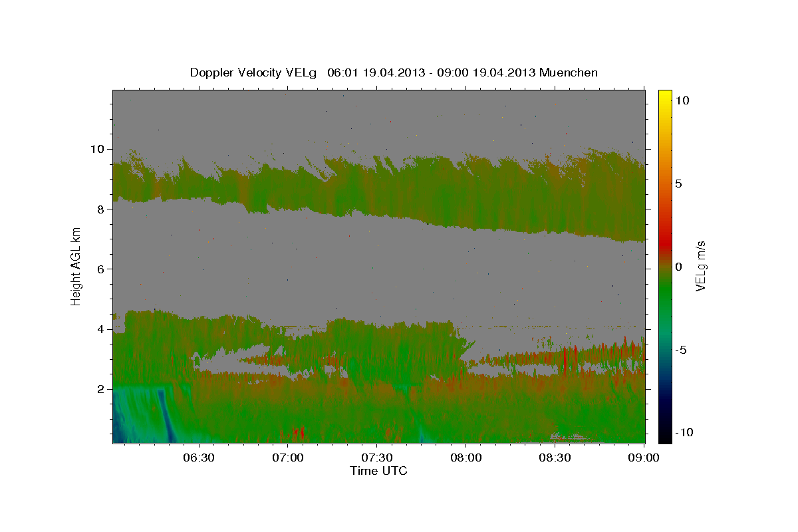
Task: Click the colorbar tick label '-10'
Action: [684, 432]
